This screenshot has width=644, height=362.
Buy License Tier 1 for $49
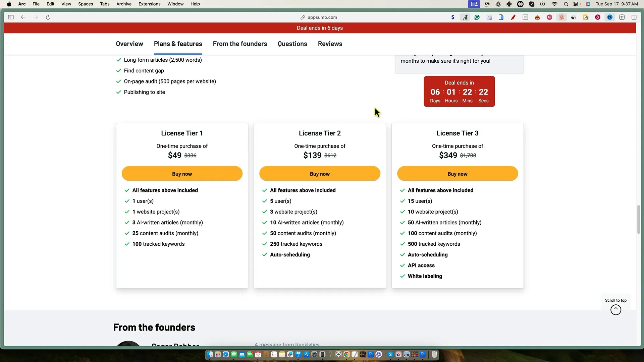182,174
